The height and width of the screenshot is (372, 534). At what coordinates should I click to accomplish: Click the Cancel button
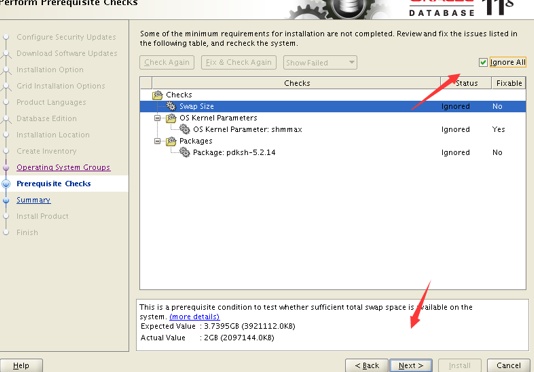coord(508,366)
